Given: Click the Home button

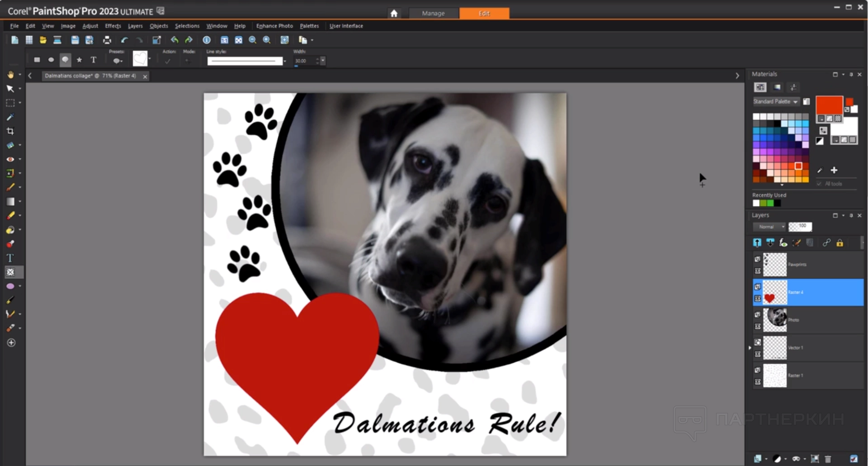Looking at the screenshot, I should coord(394,14).
